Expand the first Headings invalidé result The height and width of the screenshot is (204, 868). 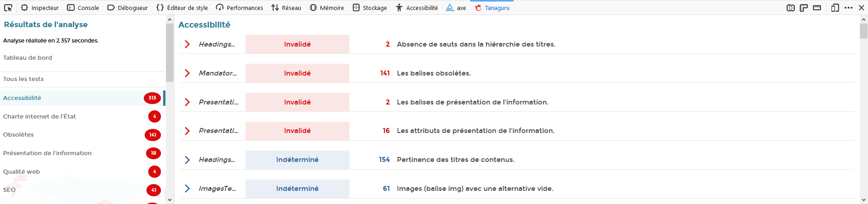point(187,44)
